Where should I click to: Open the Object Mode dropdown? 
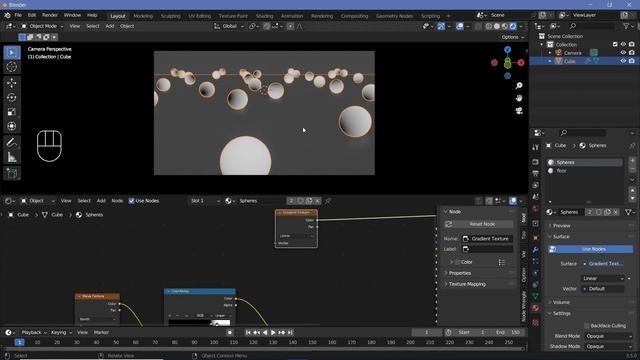42,26
